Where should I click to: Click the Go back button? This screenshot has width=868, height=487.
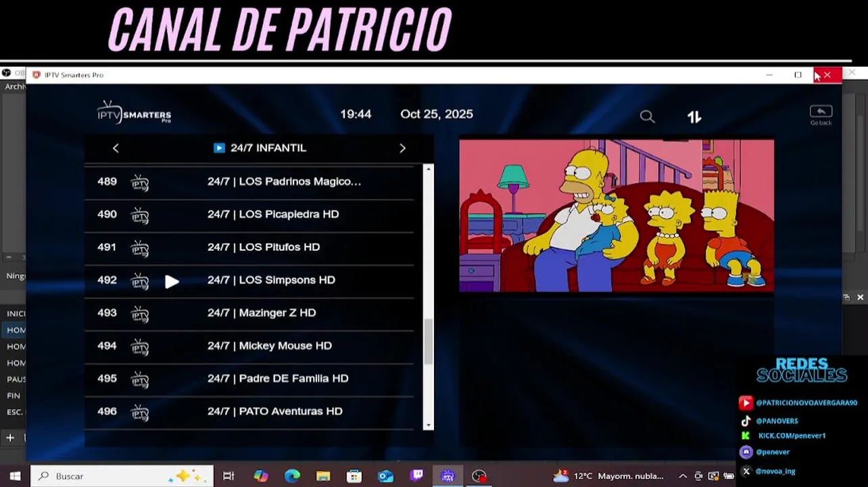pos(821,115)
